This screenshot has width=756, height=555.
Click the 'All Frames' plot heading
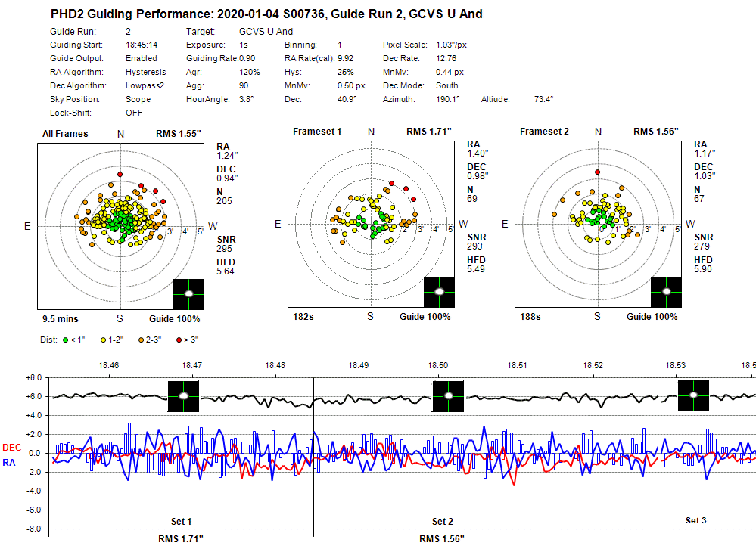point(65,133)
